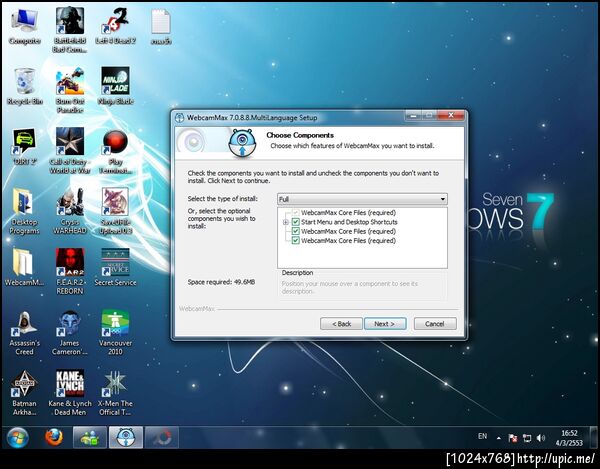This screenshot has height=469, width=600.
Task: Open the Computer desktop icon
Action: click(x=24, y=27)
